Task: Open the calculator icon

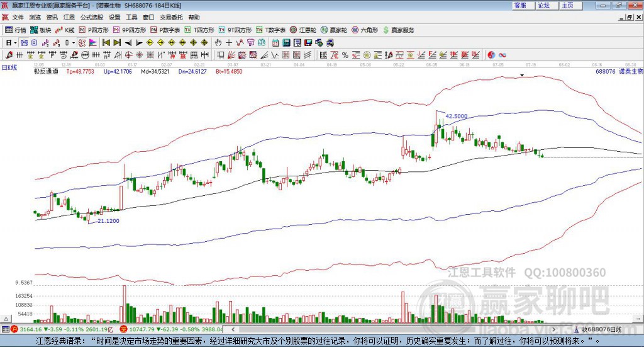Action: point(287,43)
